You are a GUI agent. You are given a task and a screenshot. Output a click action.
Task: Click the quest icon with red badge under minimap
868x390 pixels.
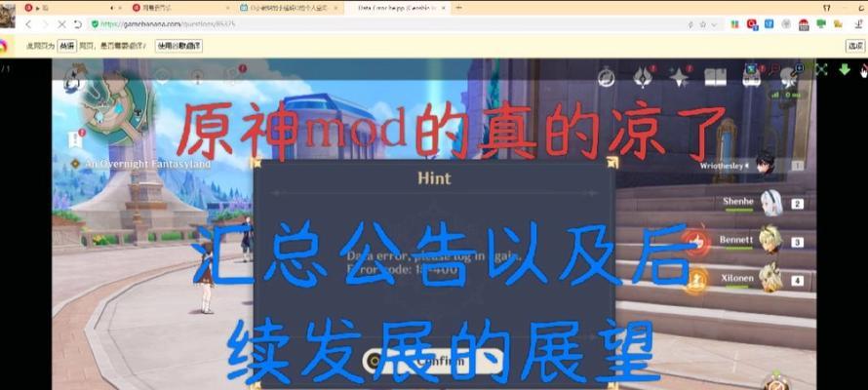point(76,138)
